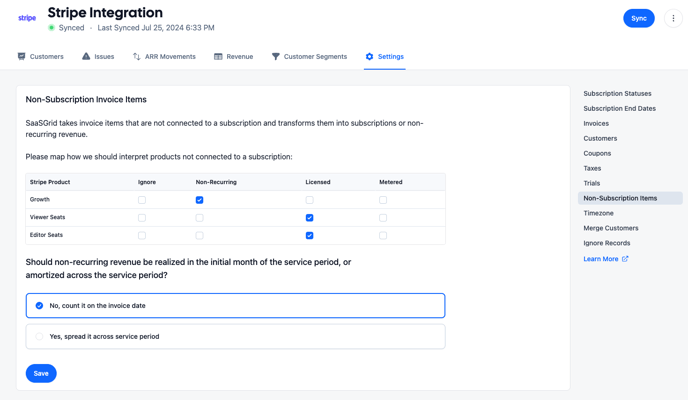The width and height of the screenshot is (688, 400).
Task: Select 'No, count it on the invoice date'
Action: coord(40,306)
